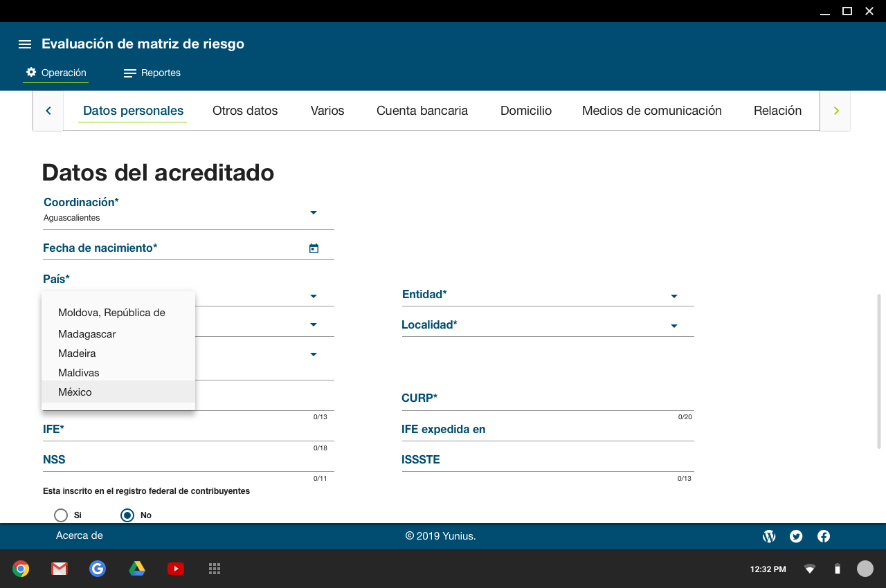
Task: Expand the Localidad dropdown
Action: click(673, 326)
